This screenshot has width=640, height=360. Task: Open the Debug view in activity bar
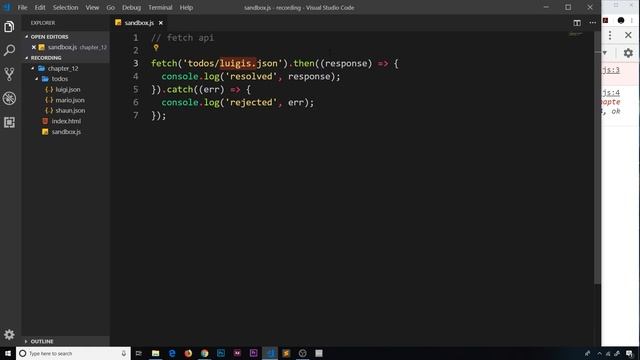coord(9,98)
